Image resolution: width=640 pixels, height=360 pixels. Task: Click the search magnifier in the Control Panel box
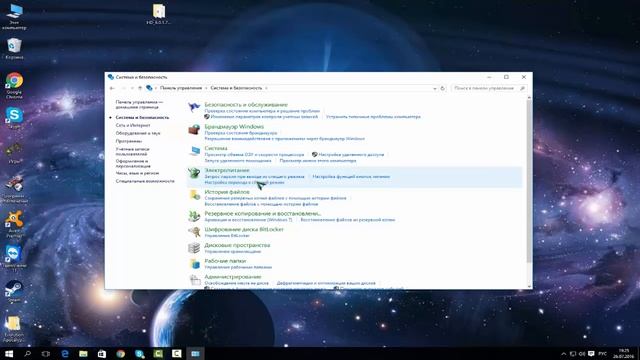(x=522, y=88)
